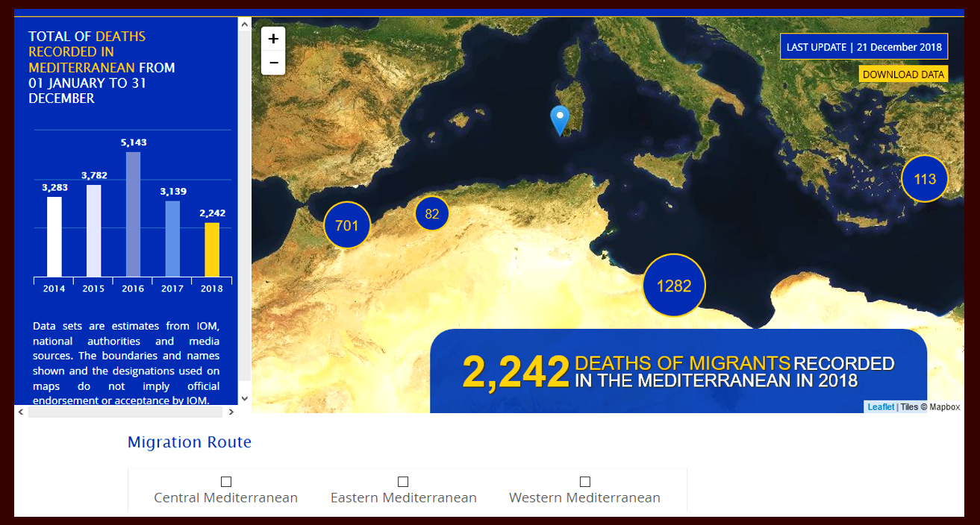Click the 2016 bar showing 5,143
The height and width of the screenshot is (525, 980).
click(133, 215)
